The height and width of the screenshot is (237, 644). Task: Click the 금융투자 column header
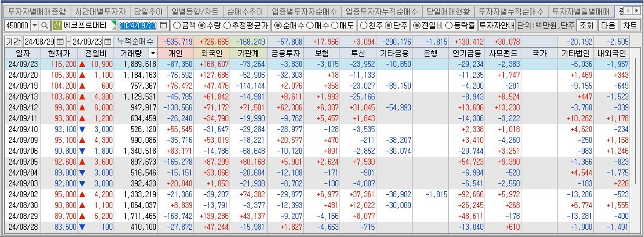click(x=285, y=53)
